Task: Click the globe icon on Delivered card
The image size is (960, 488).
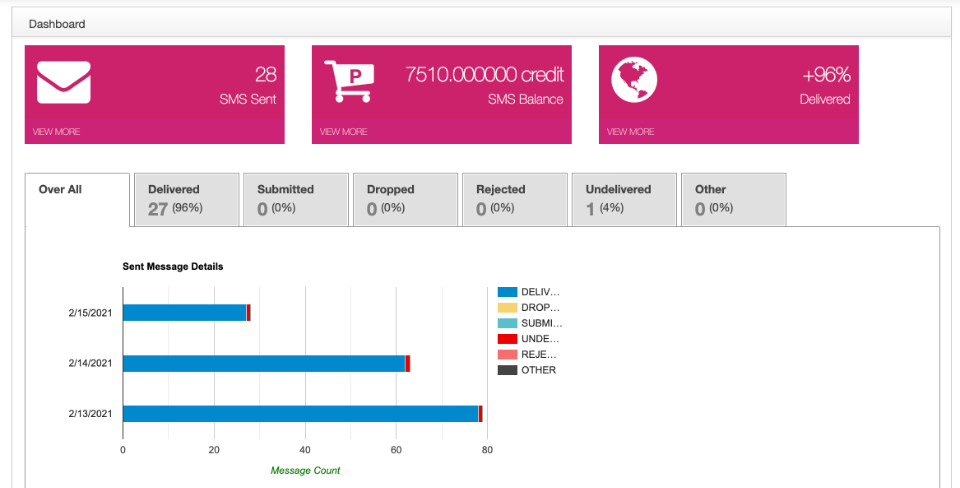Action: [634, 81]
